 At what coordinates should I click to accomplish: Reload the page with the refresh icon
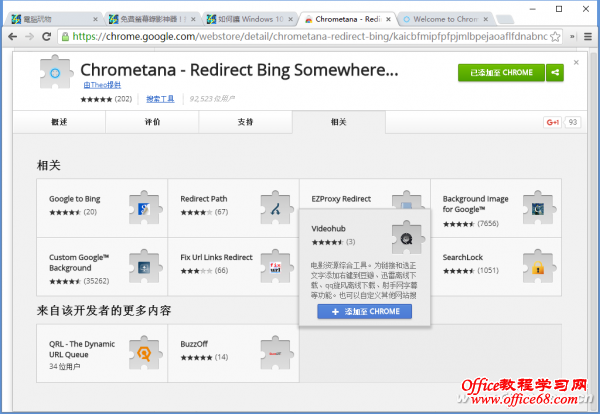pyautogui.click(x=47, y=37)
